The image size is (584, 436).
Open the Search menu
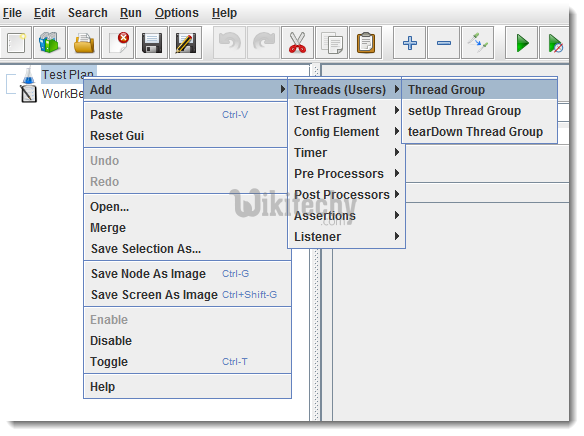(88, 13)
